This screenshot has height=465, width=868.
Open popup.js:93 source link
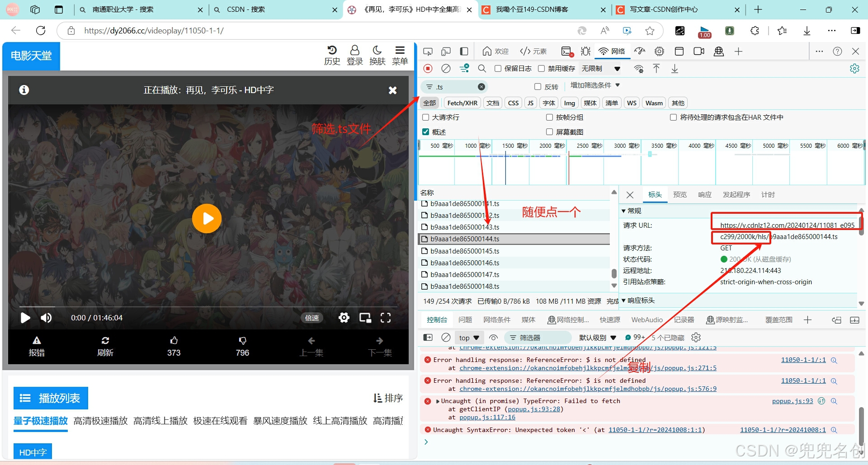(x=793, y=401)
